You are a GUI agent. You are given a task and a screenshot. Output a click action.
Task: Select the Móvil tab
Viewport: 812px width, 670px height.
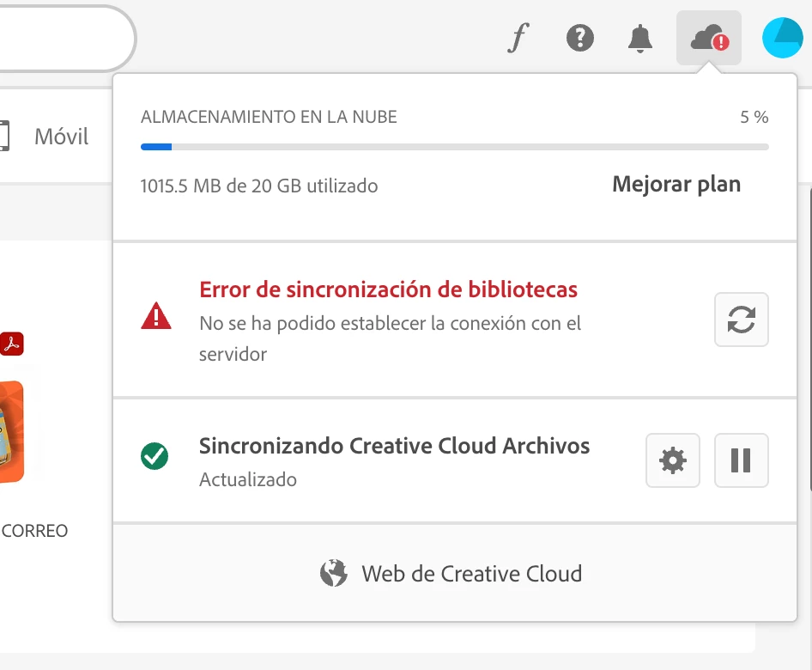coord(61,137)
